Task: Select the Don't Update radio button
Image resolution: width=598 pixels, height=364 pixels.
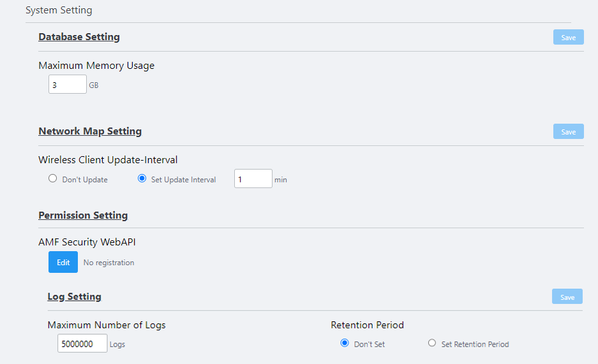Action: [x=53, y=179]
